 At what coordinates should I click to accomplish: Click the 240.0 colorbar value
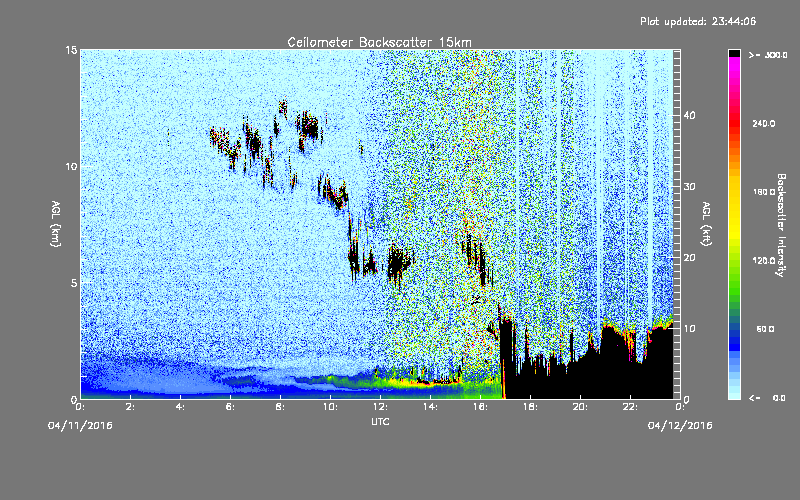point(763,124)
